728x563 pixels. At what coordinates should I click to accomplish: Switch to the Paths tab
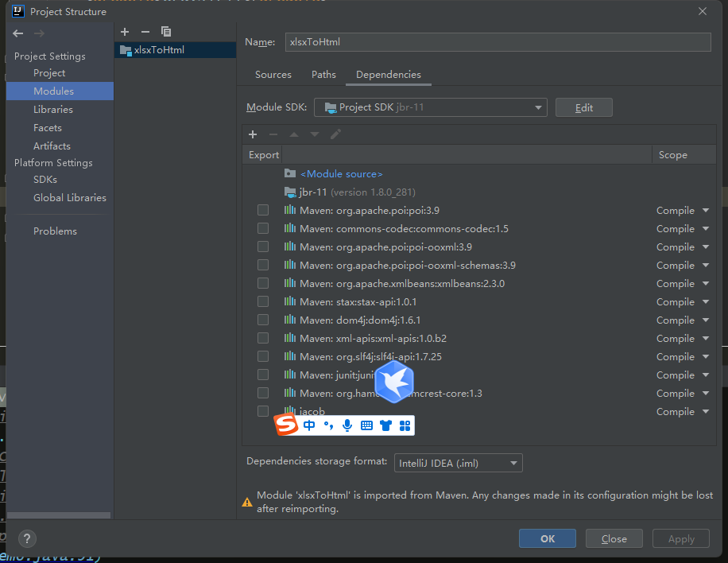coord(323,74)
